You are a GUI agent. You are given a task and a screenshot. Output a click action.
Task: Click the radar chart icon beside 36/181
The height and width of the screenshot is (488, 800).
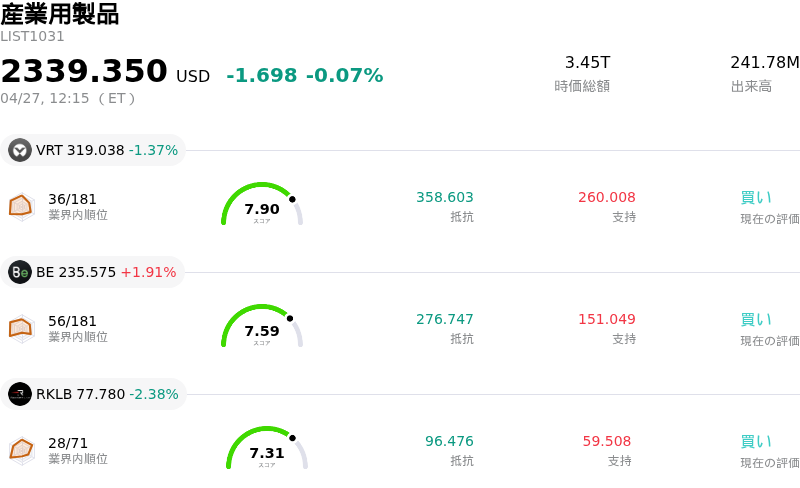tap(22, 206)
